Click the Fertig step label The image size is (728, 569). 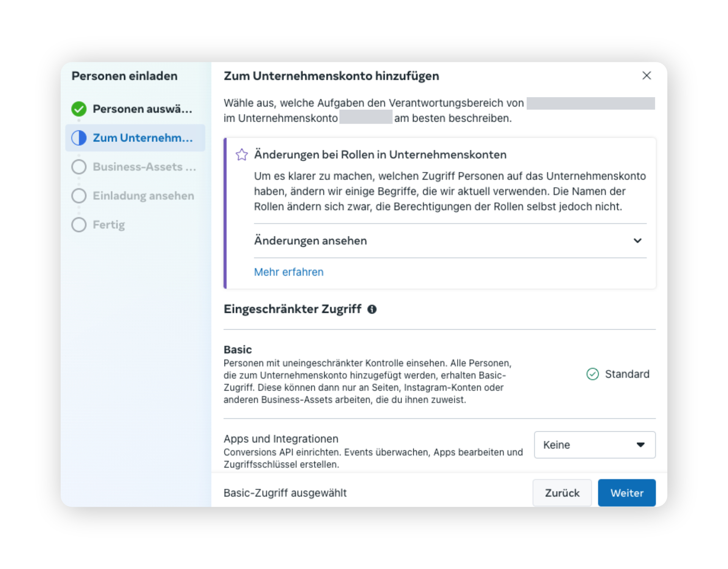[x=109, y=225]
